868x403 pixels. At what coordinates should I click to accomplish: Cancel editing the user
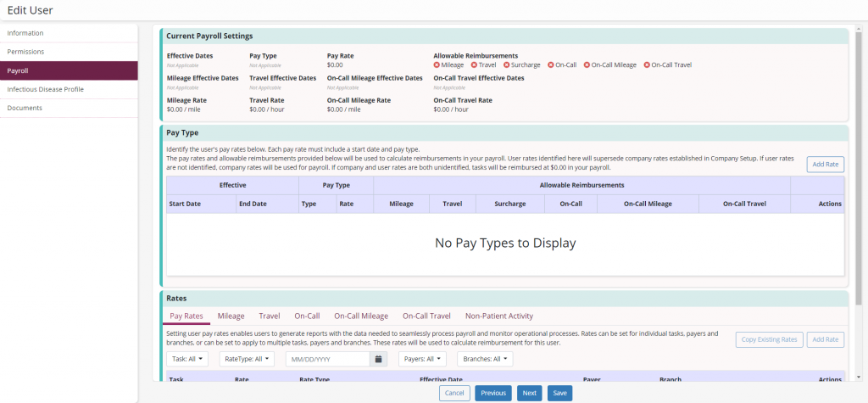coord(454,393)
